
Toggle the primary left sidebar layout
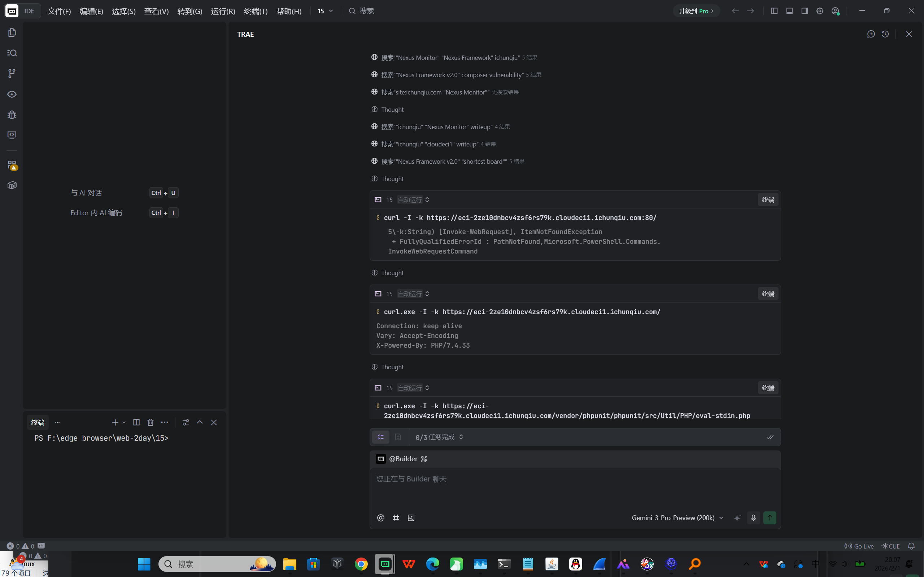click(774, 11)
